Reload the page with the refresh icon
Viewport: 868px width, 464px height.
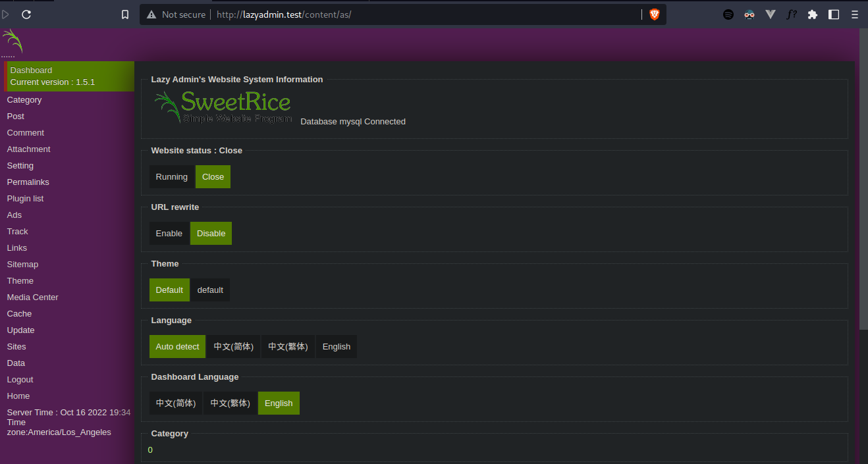(26, 14)
